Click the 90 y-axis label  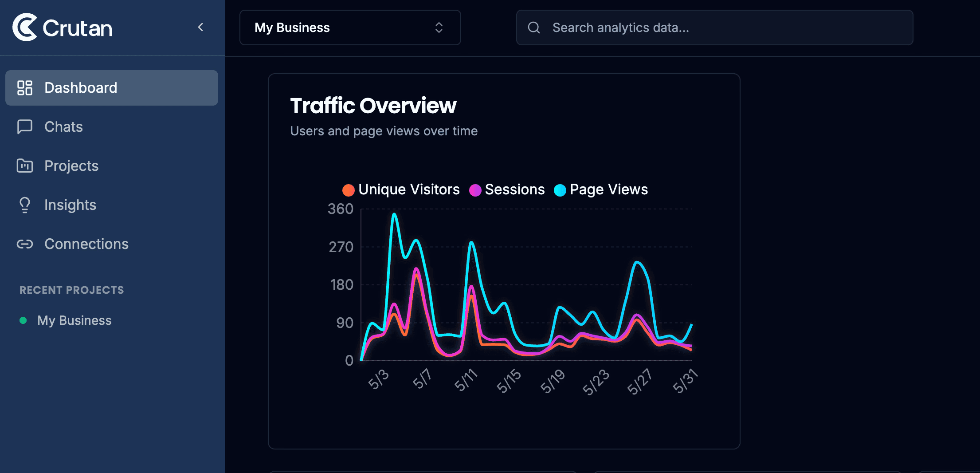[345, 323]
